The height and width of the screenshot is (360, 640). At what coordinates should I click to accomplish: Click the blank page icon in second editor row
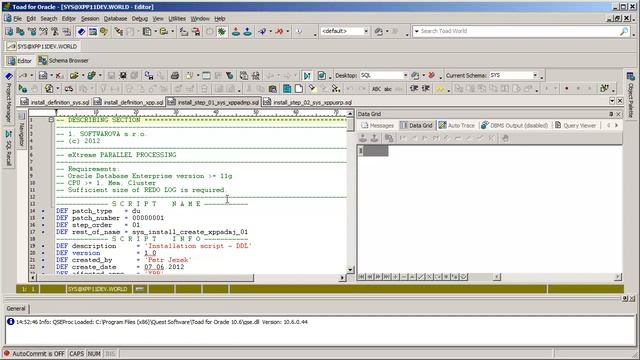pos(299,89)
